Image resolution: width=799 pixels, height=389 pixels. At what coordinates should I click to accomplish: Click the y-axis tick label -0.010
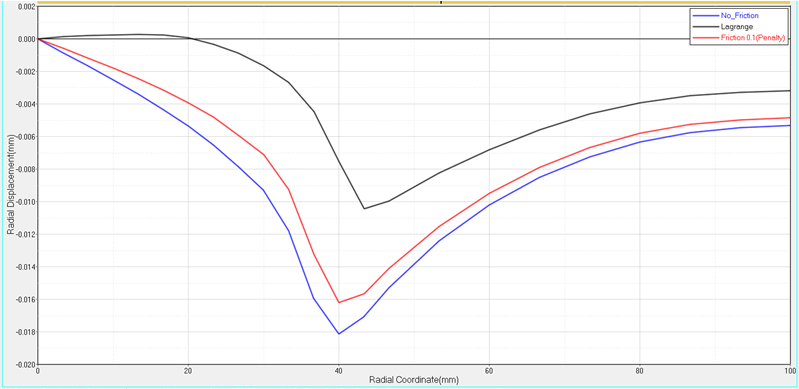[x=25, y=202]
